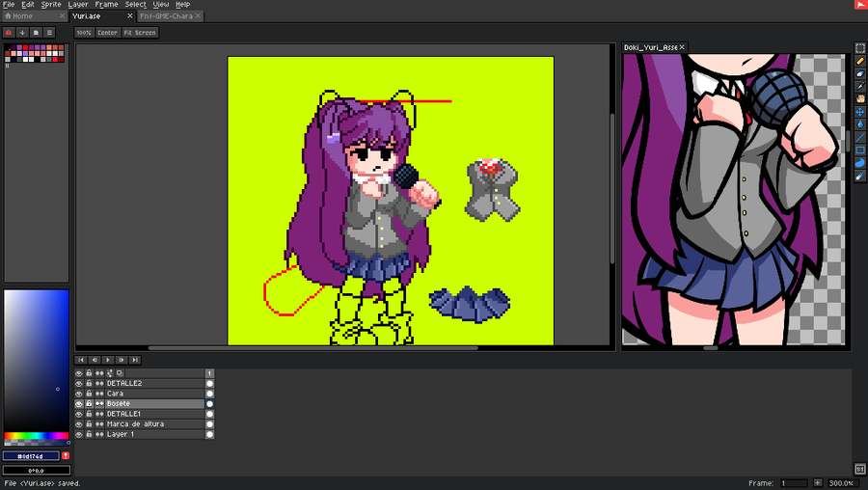Open the Layer menu

tap(78, 5)
